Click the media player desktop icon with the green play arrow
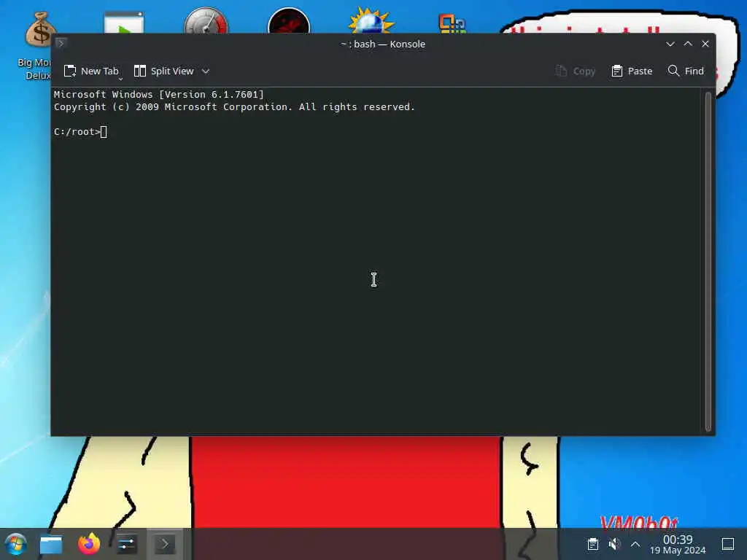This screenshot has width=747, height=560. point(124,22)
